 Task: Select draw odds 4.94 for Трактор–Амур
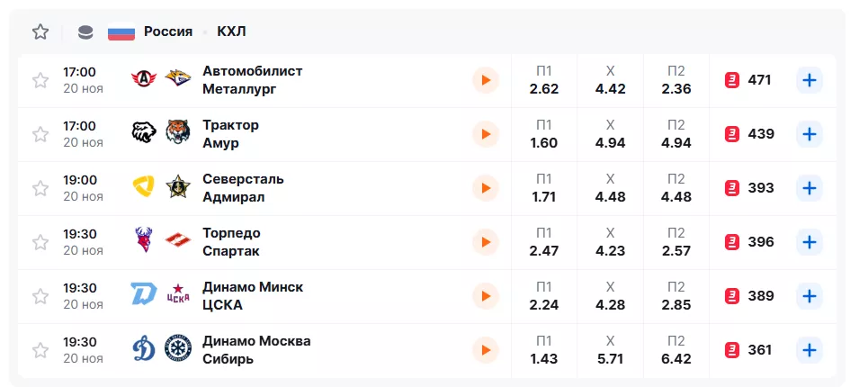[610, 134]
